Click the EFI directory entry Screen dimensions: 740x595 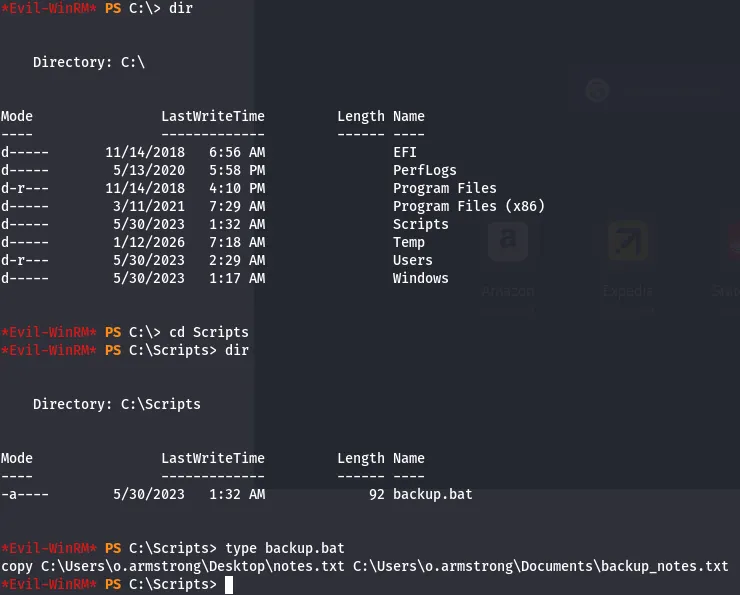pos(404,152)
